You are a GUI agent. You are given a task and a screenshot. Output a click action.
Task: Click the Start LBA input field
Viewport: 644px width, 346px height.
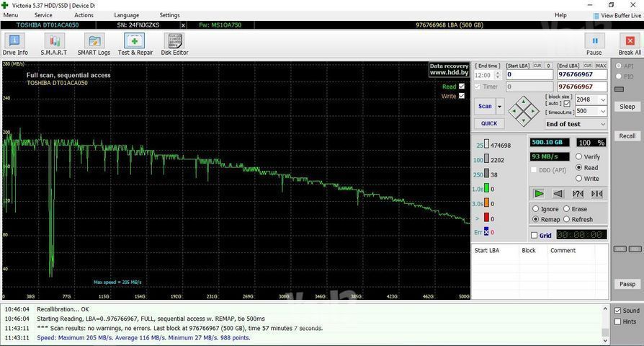tap(529, 75)
